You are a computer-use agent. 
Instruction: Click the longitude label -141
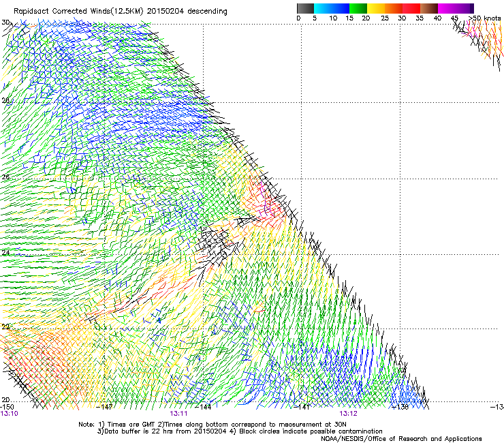tap(302, 407)
